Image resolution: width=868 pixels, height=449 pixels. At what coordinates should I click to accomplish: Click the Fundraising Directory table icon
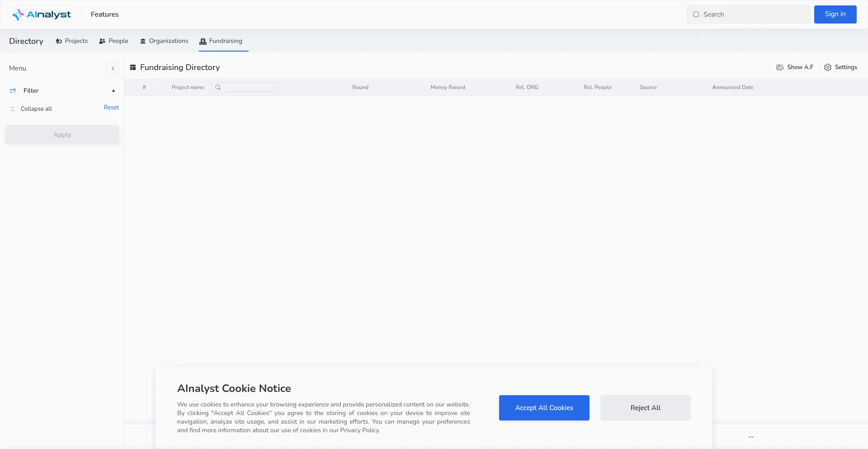click(133, 67)
